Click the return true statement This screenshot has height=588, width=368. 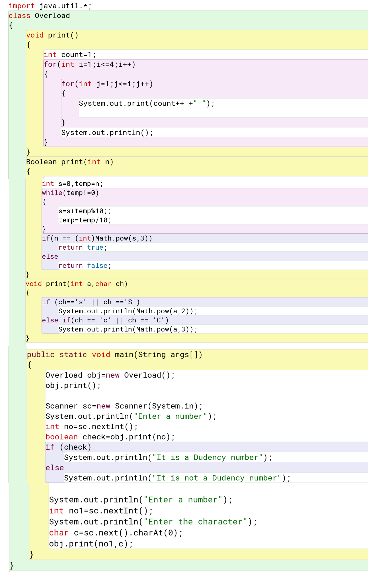(83, 247)
